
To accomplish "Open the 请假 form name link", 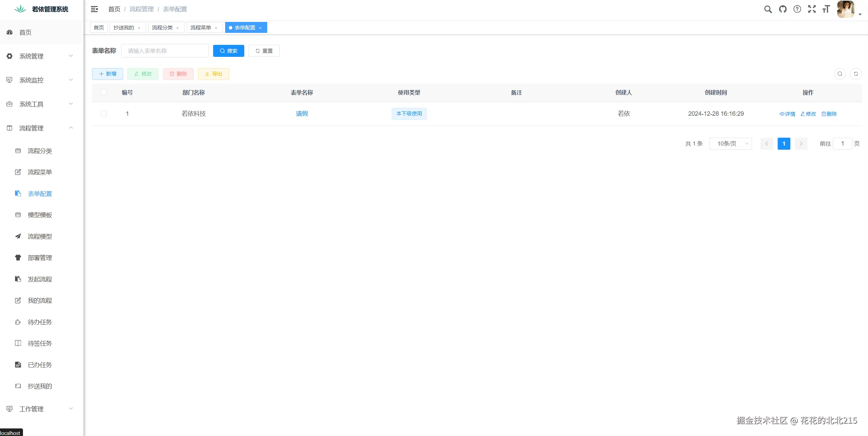I will [302, 114].
